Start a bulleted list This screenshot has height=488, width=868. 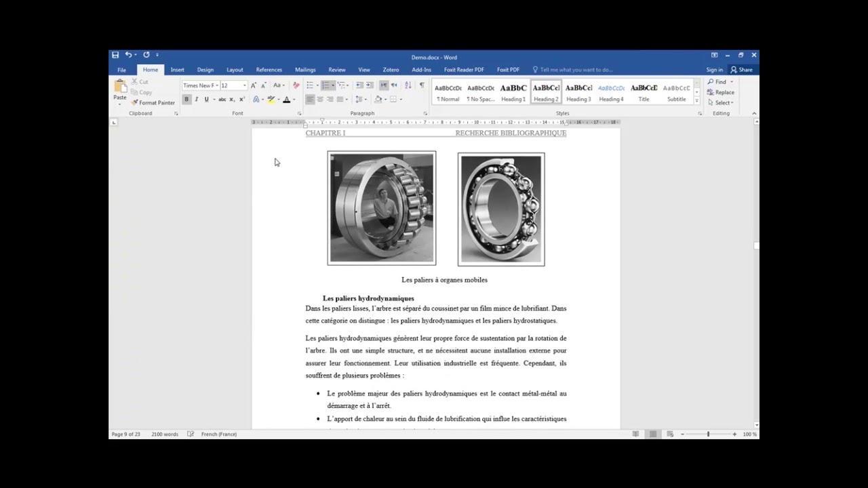(309, 85)
